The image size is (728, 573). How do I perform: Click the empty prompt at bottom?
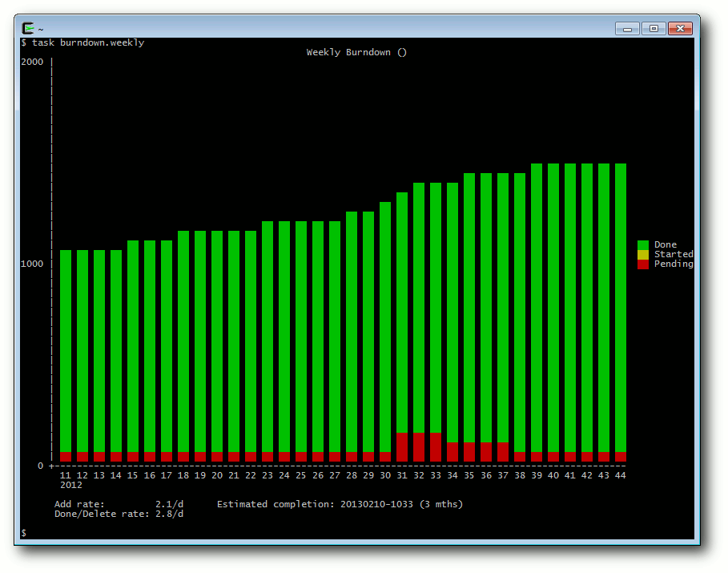[x=24, y=533]
